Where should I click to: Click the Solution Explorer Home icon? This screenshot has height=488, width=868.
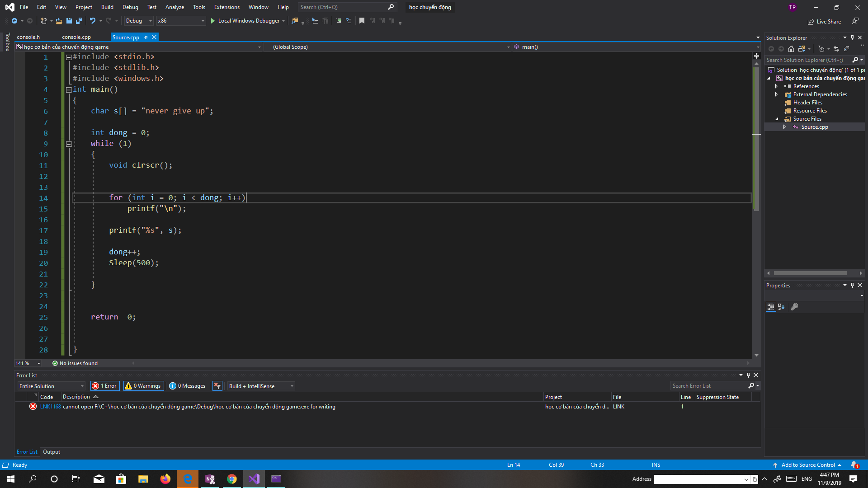(x=791, y=49)
